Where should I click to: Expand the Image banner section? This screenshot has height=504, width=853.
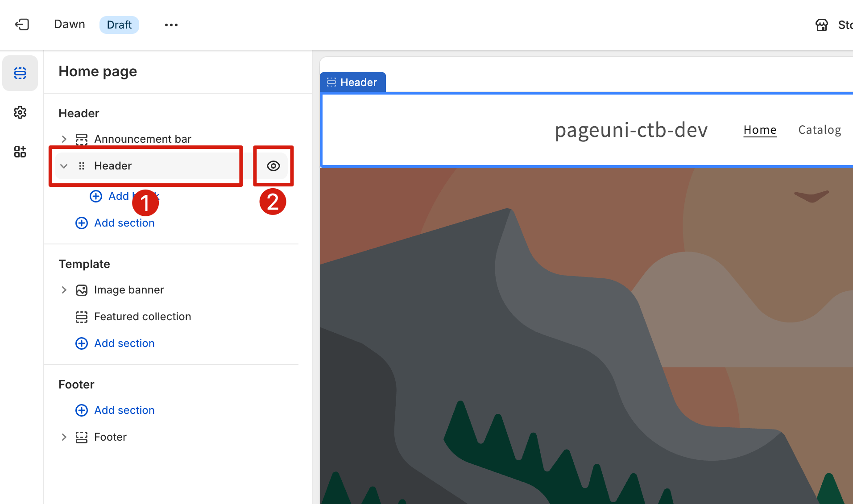[x=64, y=290]
